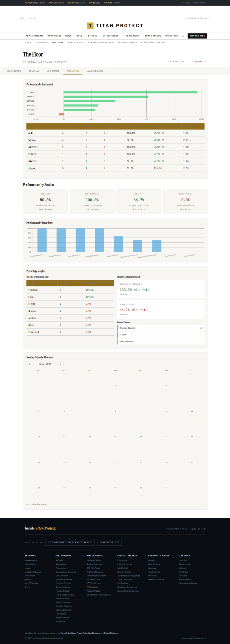Click the Search The Site button
Image resolution: width=230 pixels, height=644 pixels.
pyautogui.click(x=109, y=542)
